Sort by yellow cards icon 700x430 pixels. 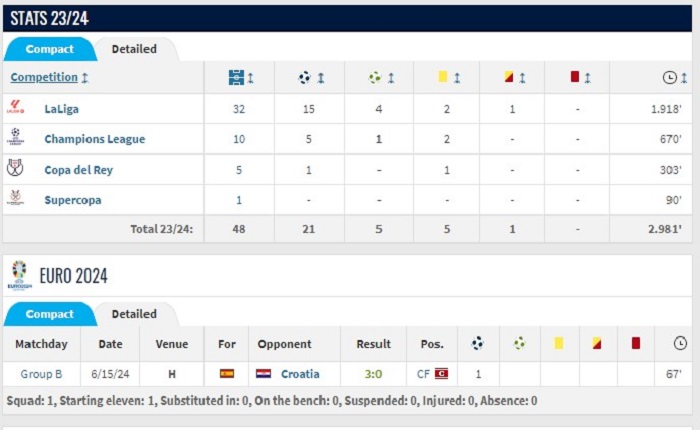point(442,77)
